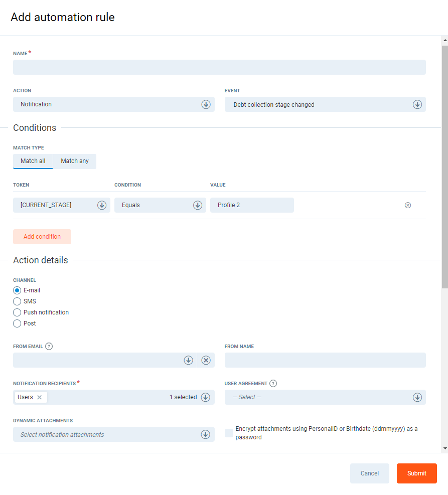The height and width of the screenshot is (495, 448).
Task: Click Dynamic Attachments dropdown arrow icon
Action: click(205, 434)
